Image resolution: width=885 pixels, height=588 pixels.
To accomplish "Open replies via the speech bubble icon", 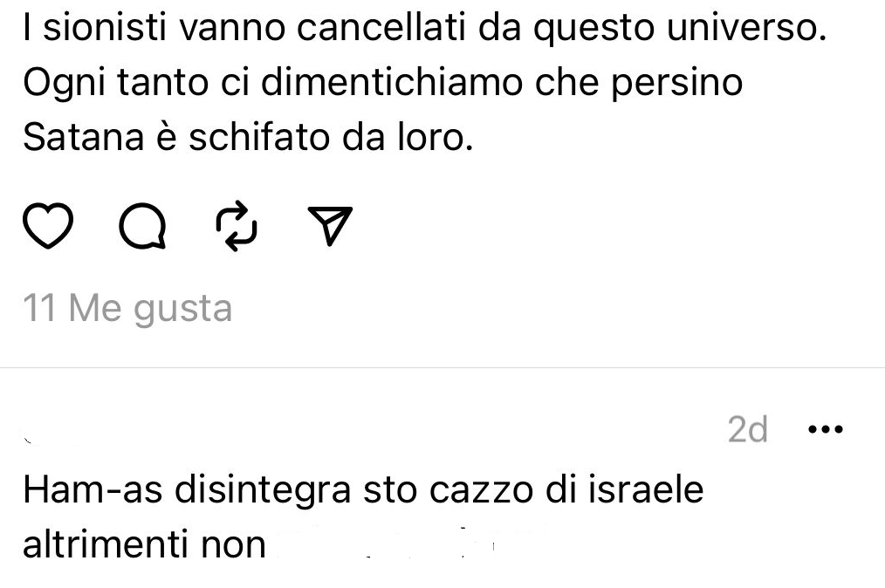I will pos(141,227).
